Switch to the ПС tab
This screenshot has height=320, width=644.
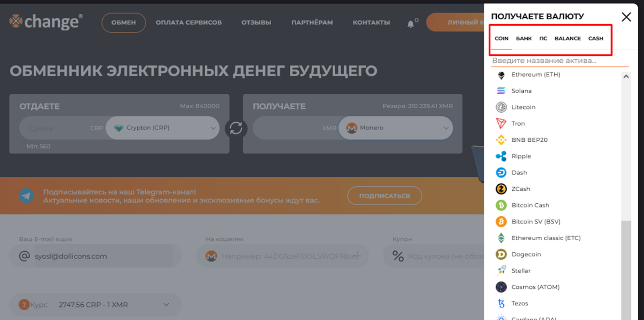click(x=543, y=39)
